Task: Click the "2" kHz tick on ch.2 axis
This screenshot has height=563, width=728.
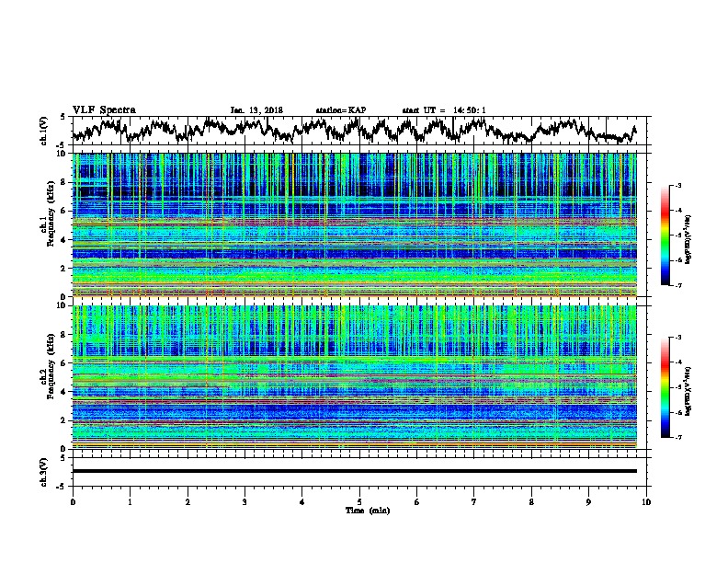Action: click(64, 420)
